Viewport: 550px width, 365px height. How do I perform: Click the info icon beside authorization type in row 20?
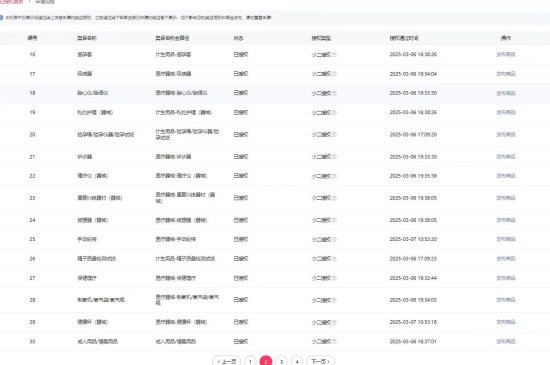[x=334, y=135]
